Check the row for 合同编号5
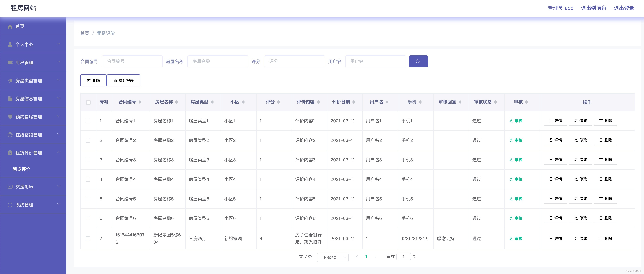 tap(88, 199)
